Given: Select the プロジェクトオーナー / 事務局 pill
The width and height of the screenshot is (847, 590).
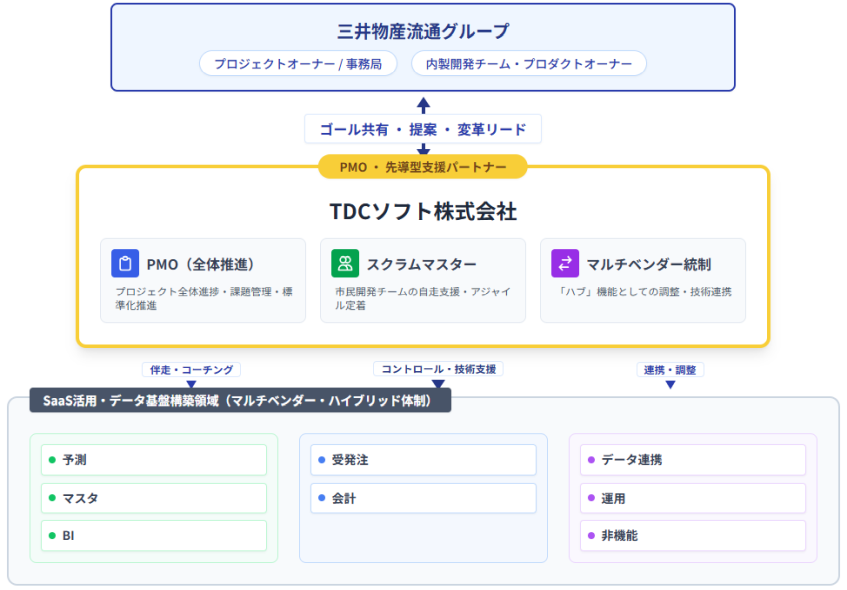Looking at the screenshot, I should pyautogui.click(x=298, y=64).
